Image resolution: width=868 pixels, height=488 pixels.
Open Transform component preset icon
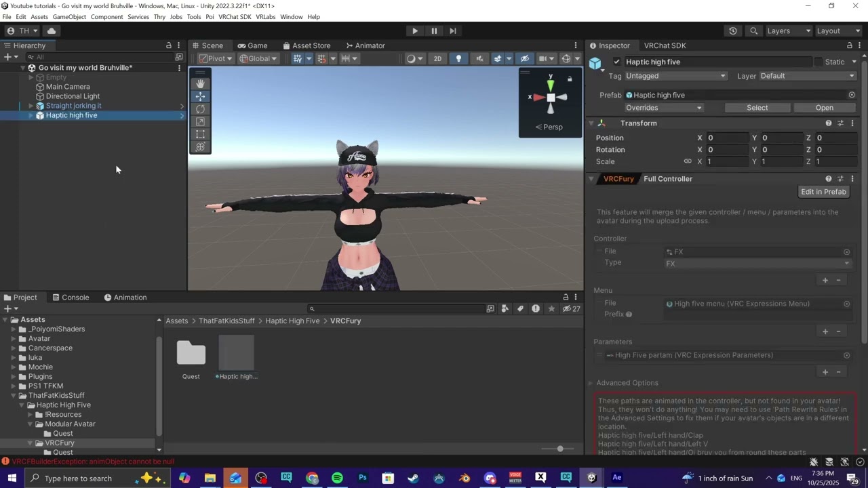coord(841,123)
